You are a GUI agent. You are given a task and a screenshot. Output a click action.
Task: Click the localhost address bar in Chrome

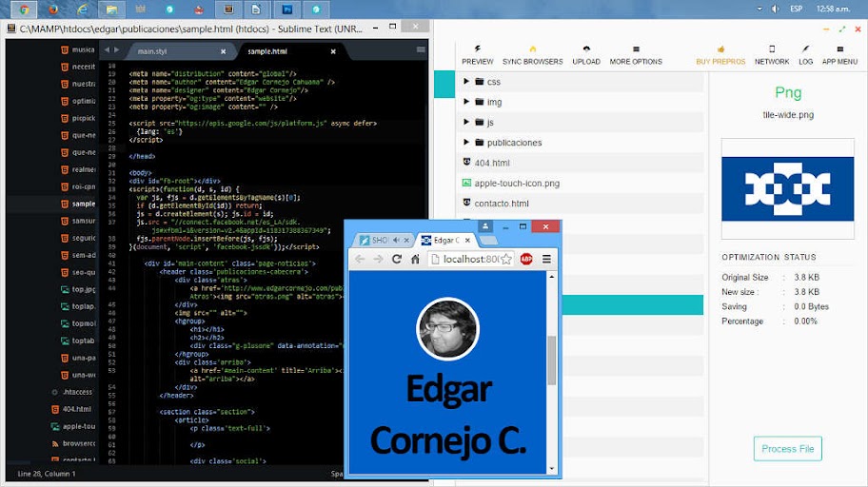click(470, 259)
